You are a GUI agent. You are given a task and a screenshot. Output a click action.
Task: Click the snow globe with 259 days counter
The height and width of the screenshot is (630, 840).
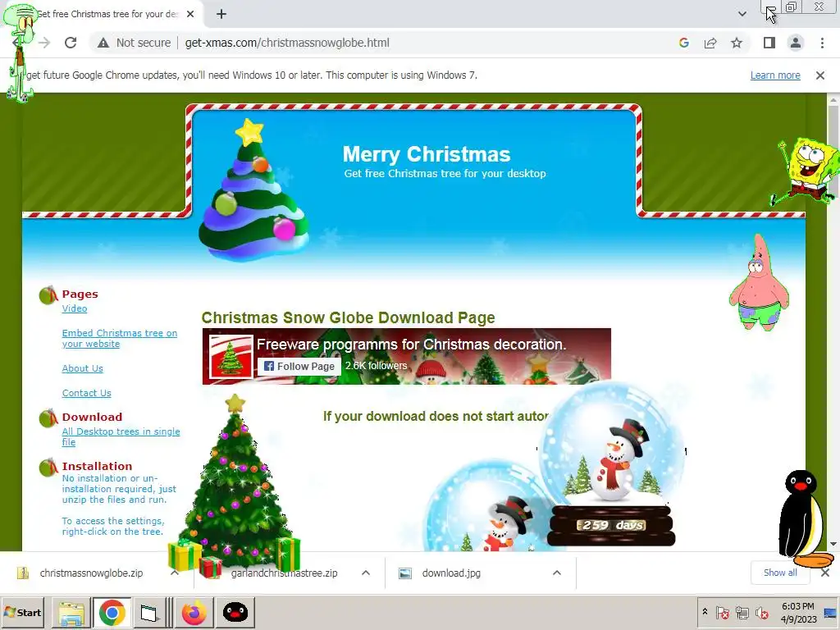611,465
